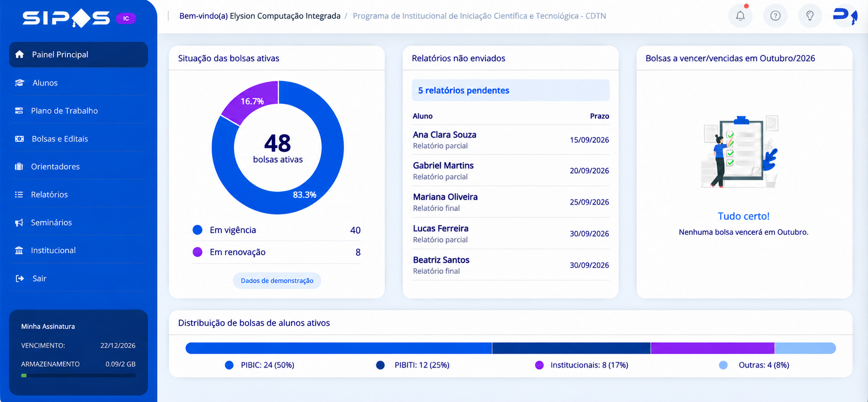Screen dimensions: 868x402
Task: Open the user profile avatar in header
Action: (845, 16)
